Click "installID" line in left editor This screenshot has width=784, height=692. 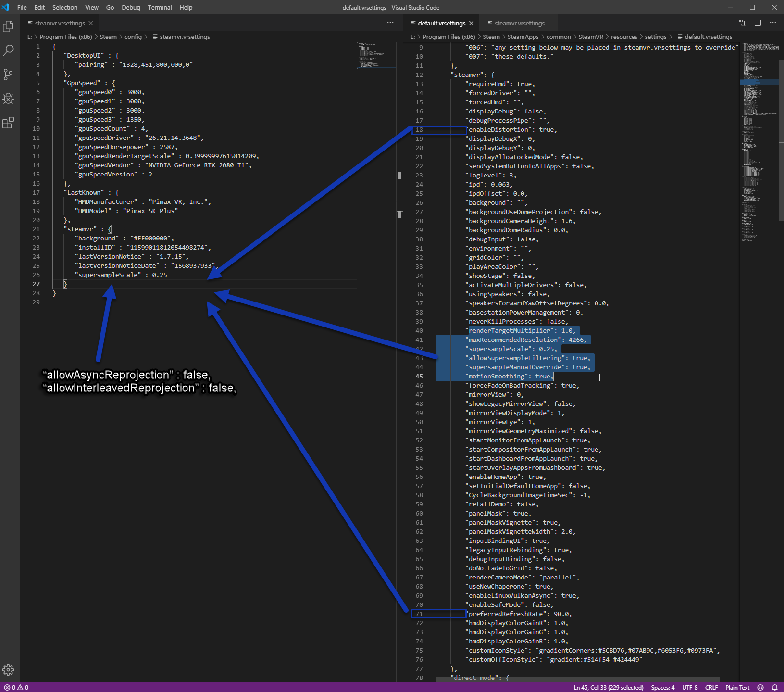pos(143,247)
